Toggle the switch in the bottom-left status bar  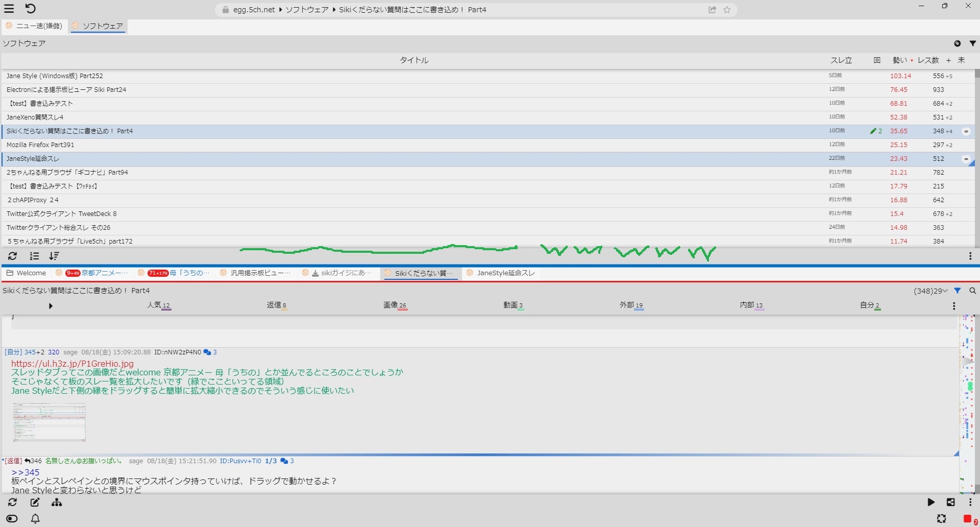[12, 519]
